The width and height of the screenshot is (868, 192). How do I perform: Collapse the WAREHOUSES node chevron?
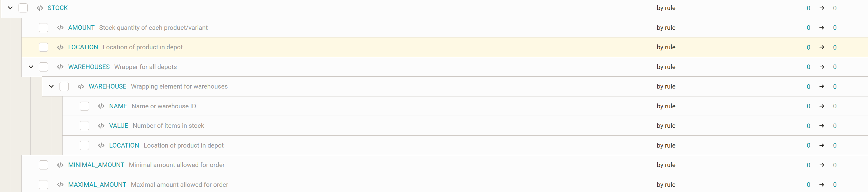click(x=31, y=67)
